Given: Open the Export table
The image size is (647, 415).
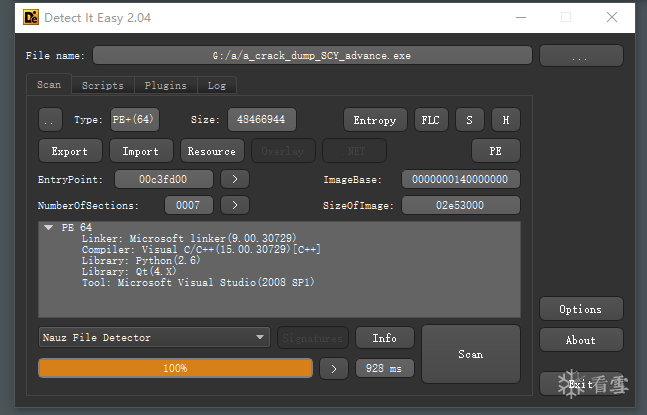Looking at the screenshot, I should click(70, 151).
